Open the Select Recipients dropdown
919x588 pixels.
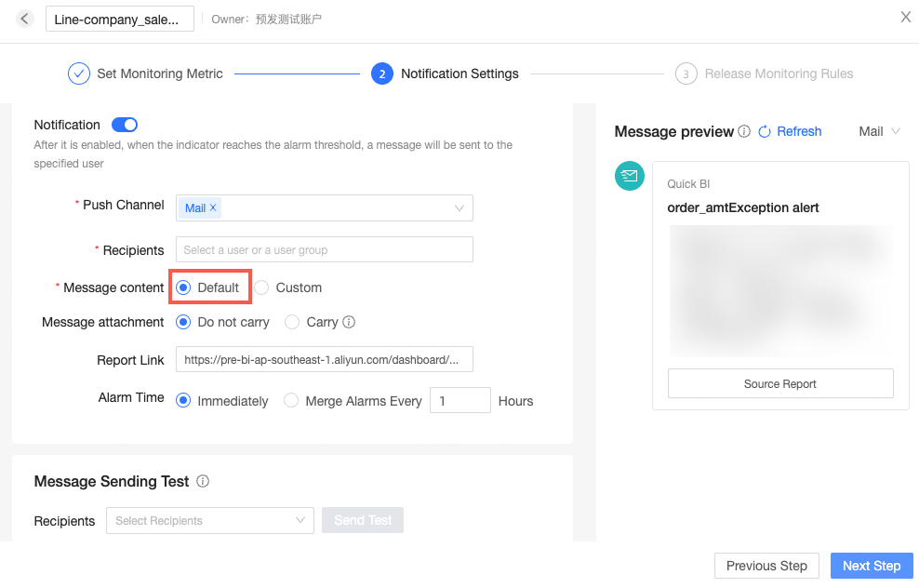[209, 520]
